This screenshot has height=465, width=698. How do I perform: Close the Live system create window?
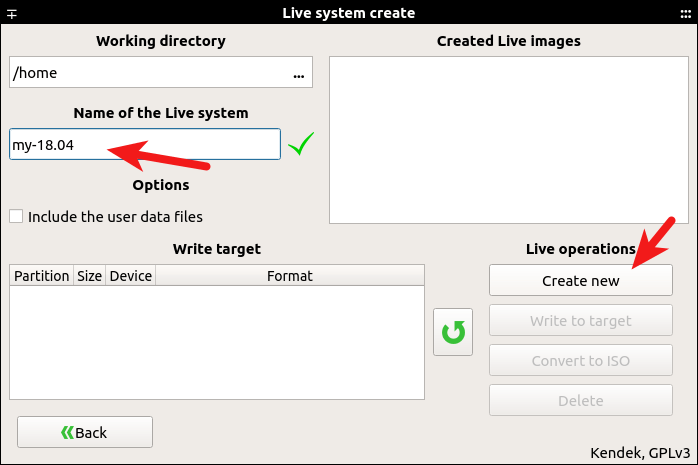coord(684,13)
